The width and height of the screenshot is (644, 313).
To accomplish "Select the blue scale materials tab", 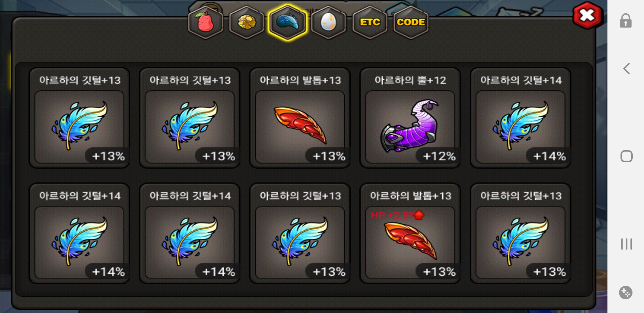I will [287, 23].
